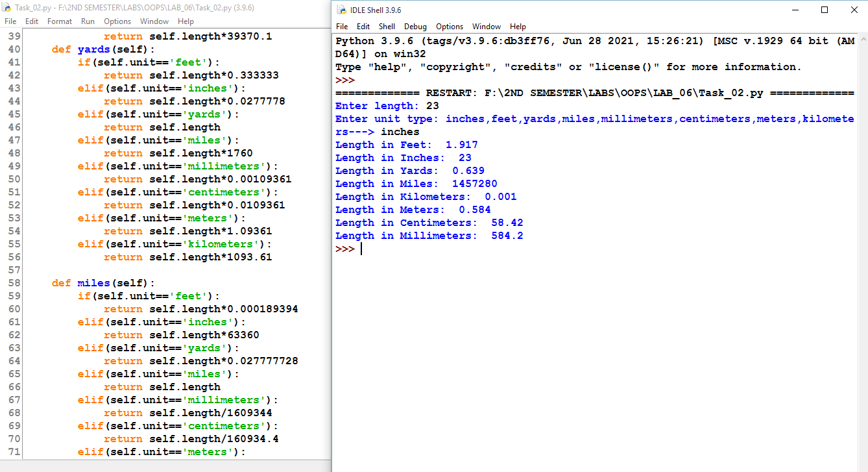
Task: Open the File menu in the editor window
Action: [10, 21]
